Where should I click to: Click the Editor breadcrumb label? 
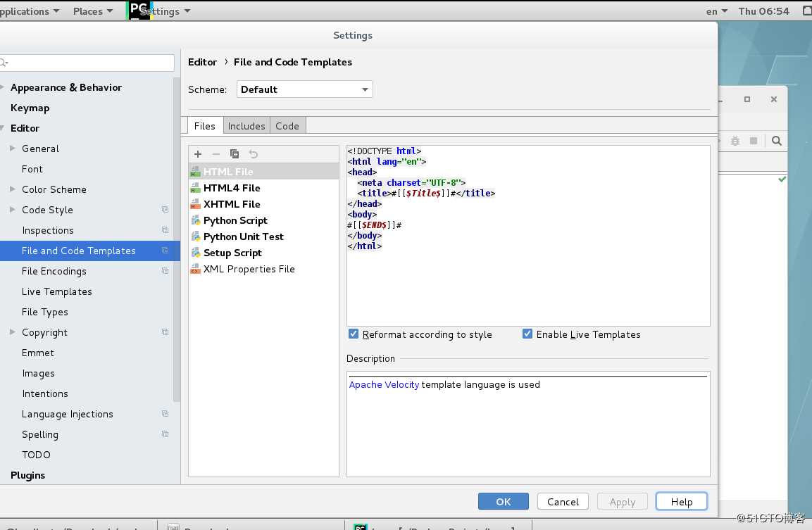point(203,62)
